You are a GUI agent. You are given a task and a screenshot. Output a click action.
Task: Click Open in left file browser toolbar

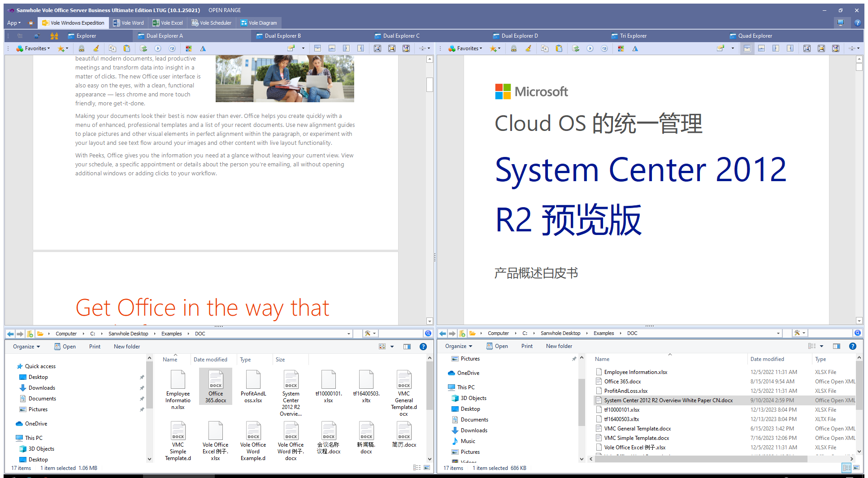(x=65, y=347)
